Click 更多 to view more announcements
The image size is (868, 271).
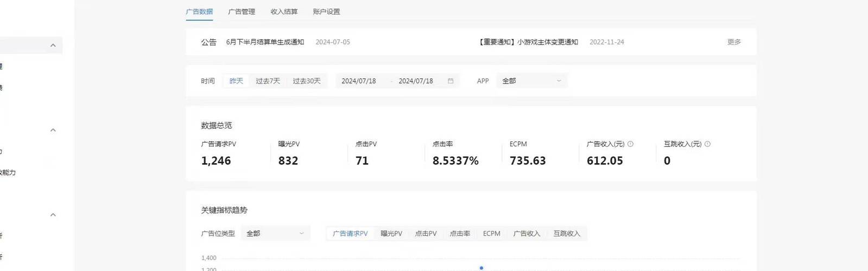coord(734,42)
